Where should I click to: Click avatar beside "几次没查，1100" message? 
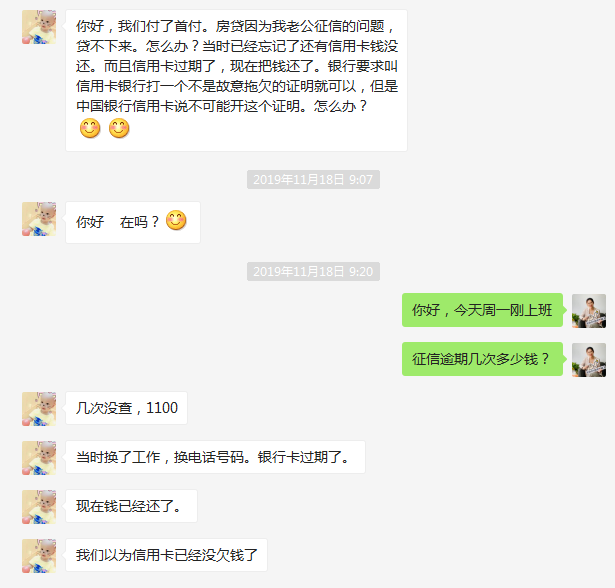(x=39, y=409)
